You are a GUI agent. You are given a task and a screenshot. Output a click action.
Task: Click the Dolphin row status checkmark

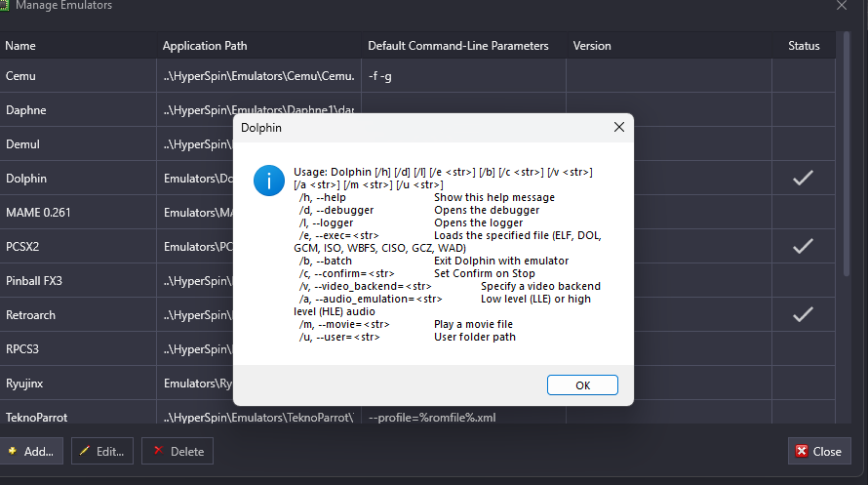coord(803,178)
